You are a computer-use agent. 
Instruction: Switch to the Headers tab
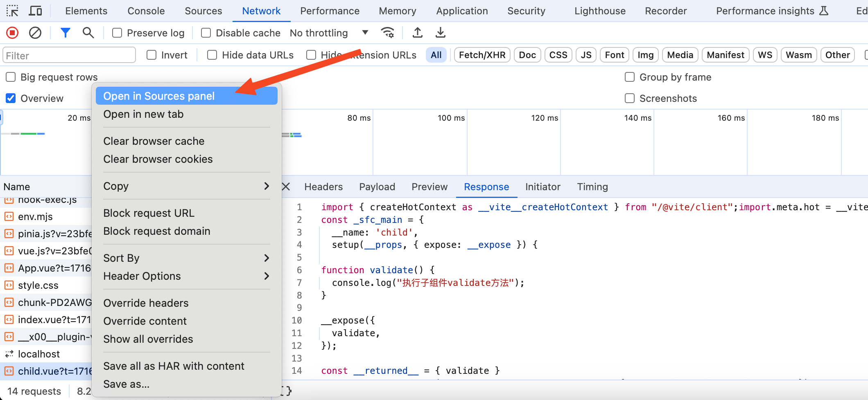pos(323,187)
